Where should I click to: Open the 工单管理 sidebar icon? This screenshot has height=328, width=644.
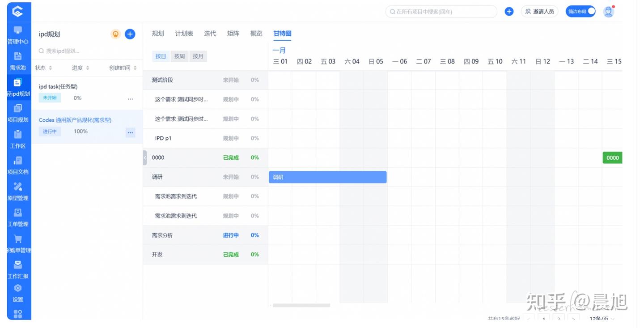(x=18, y=213)
